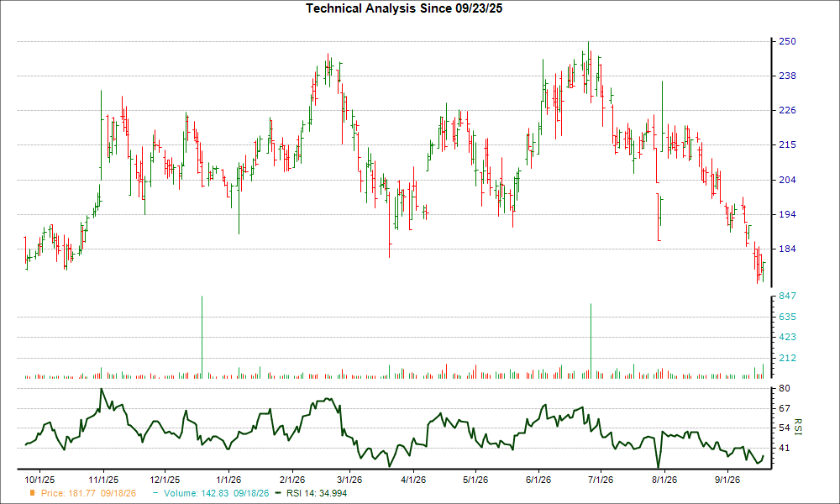Click the 80 RSI axis label

click(x=785, y=388)
